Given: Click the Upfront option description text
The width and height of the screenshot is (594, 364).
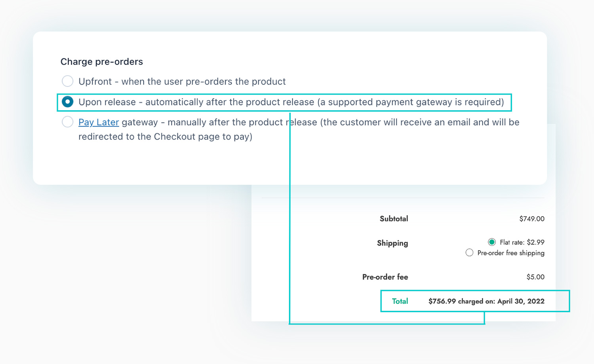Looking at the screenshot, I should pos(182,82).
